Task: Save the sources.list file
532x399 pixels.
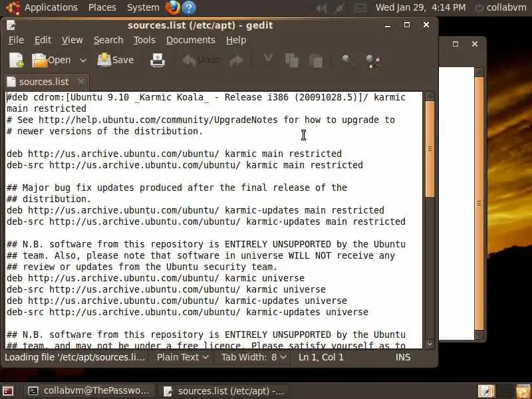Action: [x=115, y=61]
